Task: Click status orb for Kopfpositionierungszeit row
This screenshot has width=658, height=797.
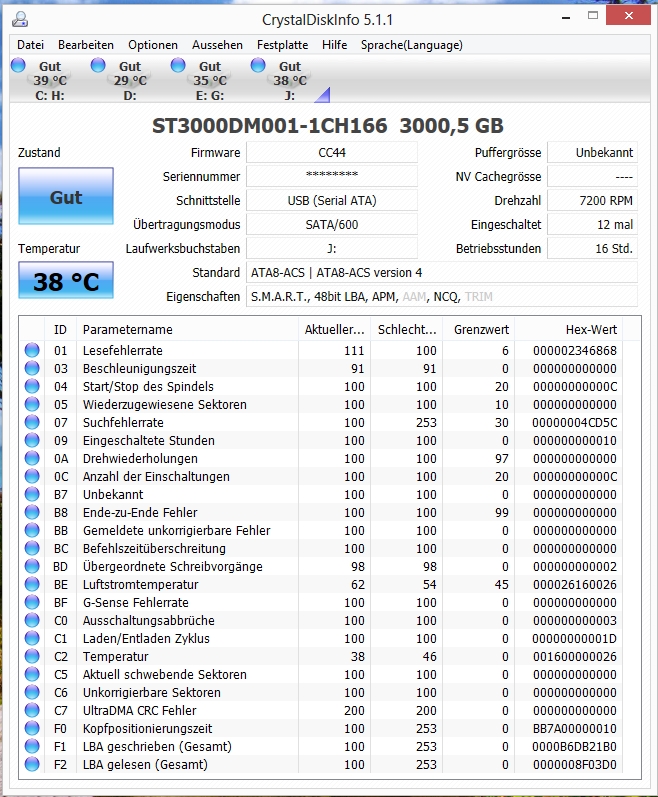Action: click(x=32, y=728)
